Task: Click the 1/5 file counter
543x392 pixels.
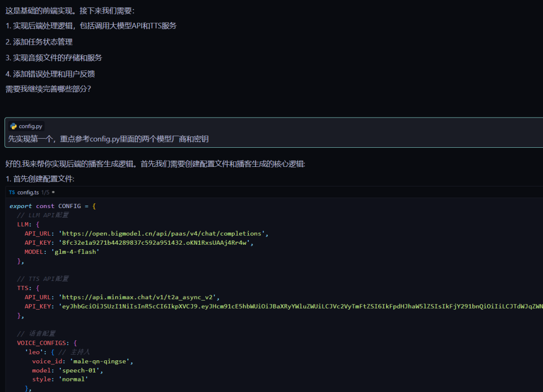Action: (x=45, y=192)
